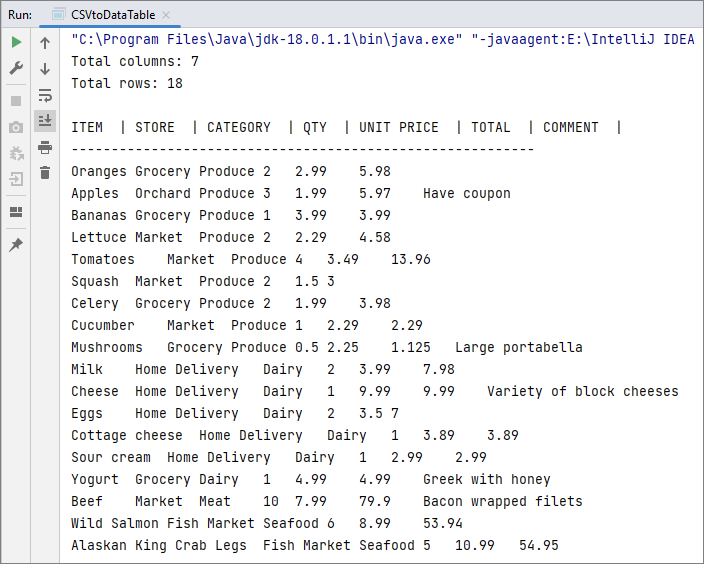Toggle Soft-Wrap for console output

pyautogui.click(x=45, y=95)
